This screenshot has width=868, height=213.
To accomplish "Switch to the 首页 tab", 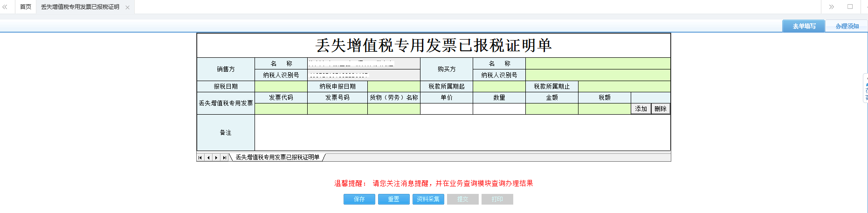I will (x=26, y=7).
